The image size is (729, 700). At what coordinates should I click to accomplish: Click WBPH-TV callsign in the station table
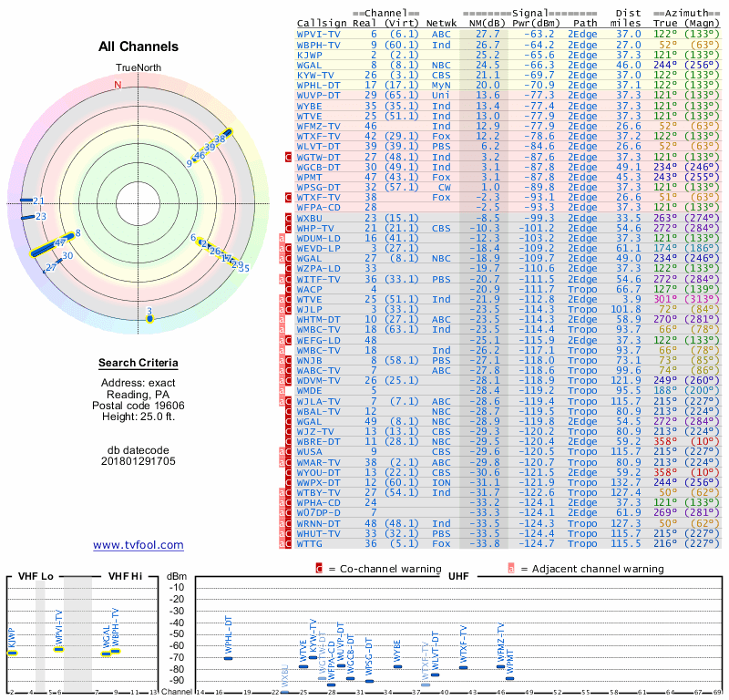click(x=318, y=45)
